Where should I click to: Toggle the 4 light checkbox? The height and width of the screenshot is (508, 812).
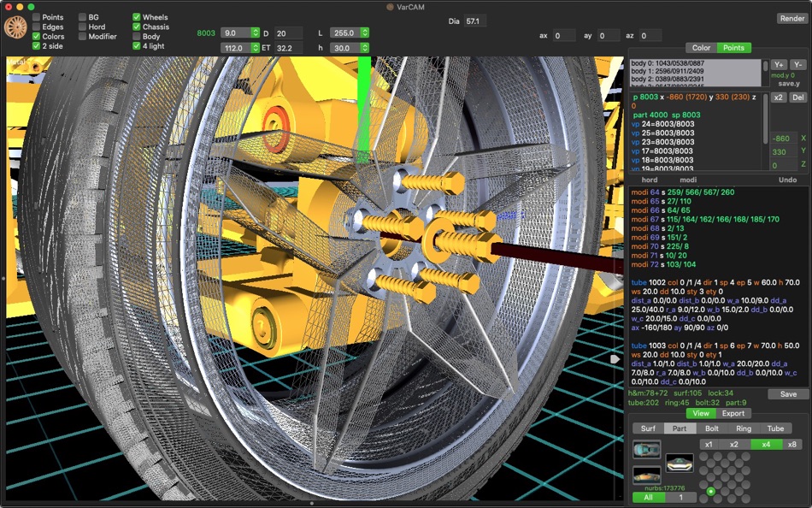click(137, 45)
